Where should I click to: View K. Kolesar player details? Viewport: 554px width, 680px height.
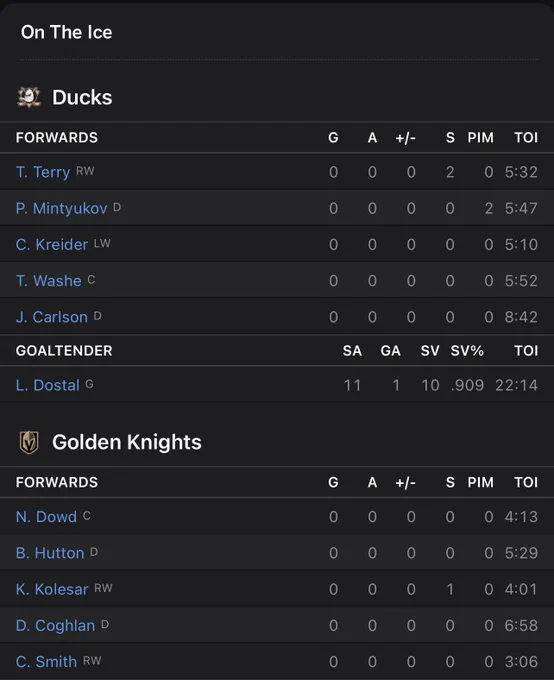pyautogui.click(x=52, y=589)
